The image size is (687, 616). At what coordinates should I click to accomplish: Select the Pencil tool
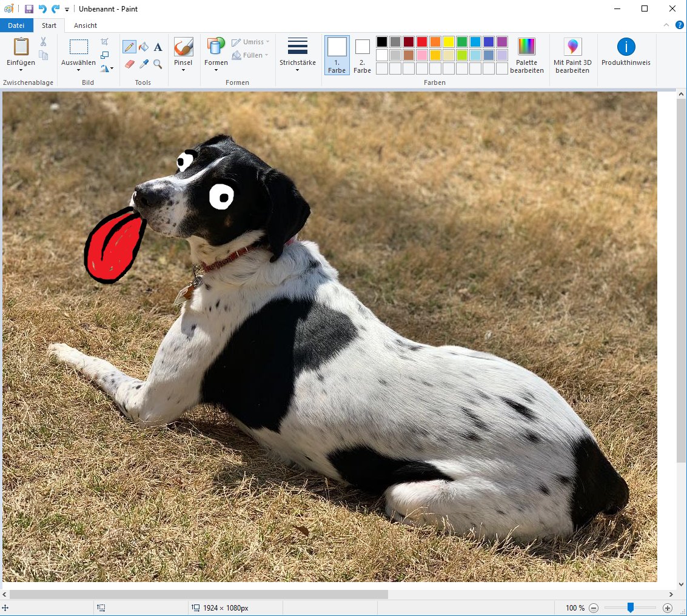(x=129, y=47)
